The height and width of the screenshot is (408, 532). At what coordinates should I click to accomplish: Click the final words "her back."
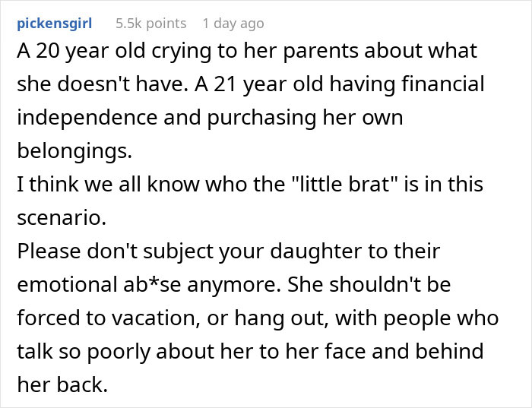tap(62, 385)
